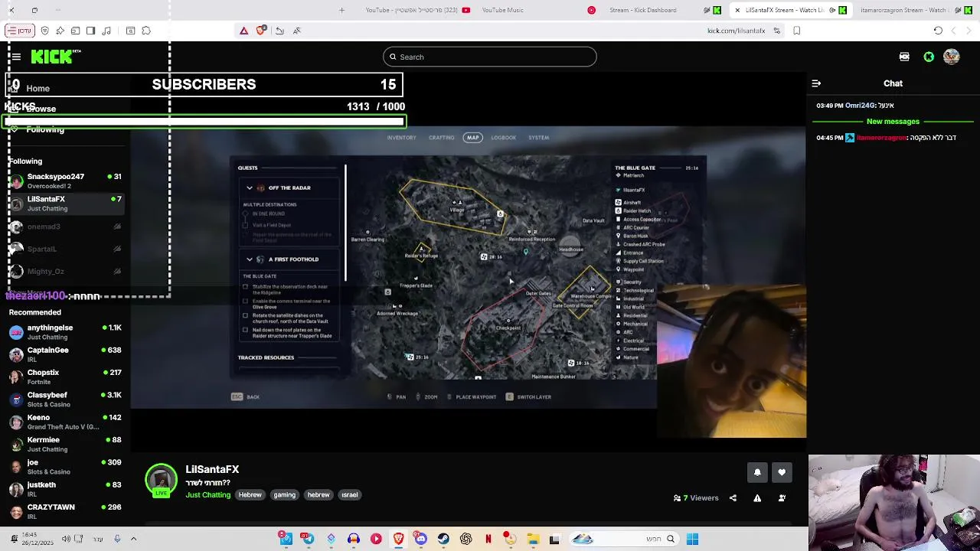Click the translate page icon
The image size is (980, 551).
pyautogui.click(x=296, y=31)
